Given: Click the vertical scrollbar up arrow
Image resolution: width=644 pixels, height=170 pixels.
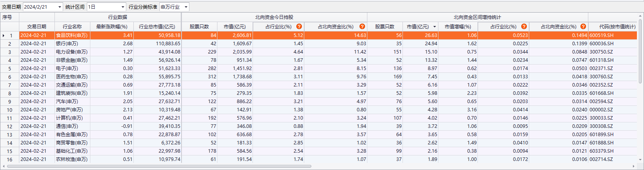Looking at the screenshot, I should pos(640,16).
